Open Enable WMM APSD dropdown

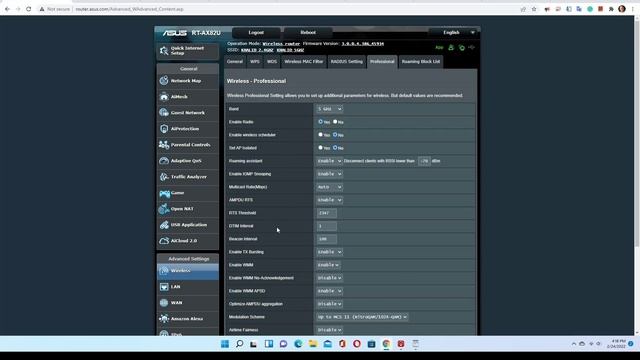329,291
